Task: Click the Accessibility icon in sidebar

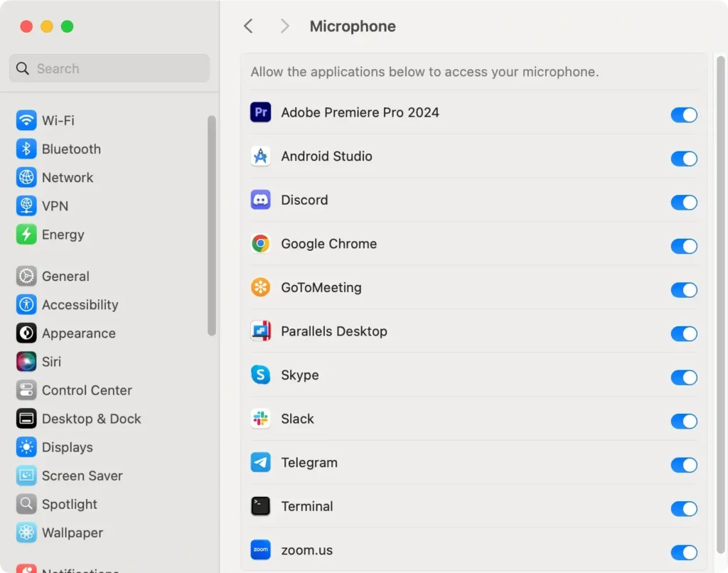Action: tap(26, 304)
